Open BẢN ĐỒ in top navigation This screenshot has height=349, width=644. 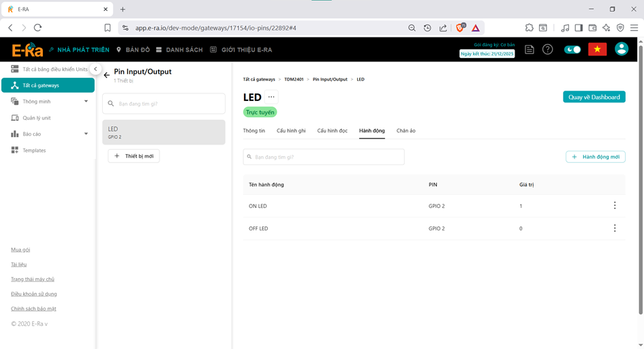click(133, 50)
